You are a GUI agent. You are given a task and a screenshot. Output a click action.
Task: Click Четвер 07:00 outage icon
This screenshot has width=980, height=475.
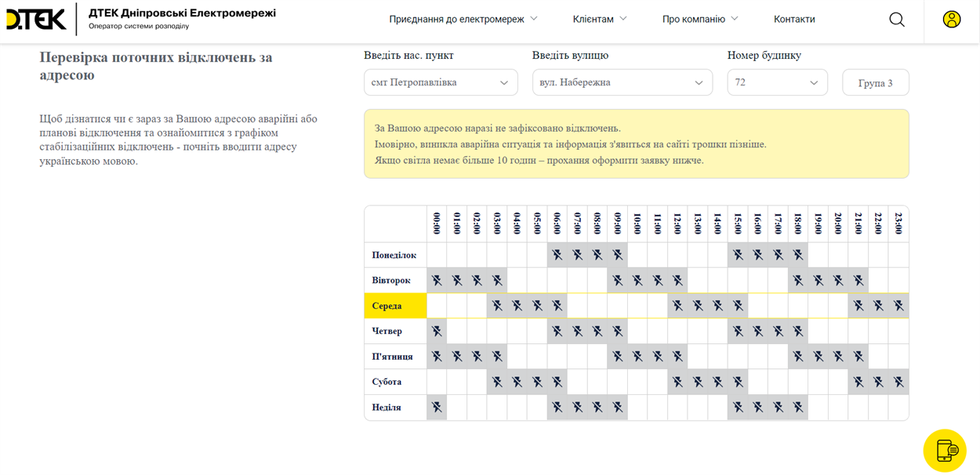(578, 331)
